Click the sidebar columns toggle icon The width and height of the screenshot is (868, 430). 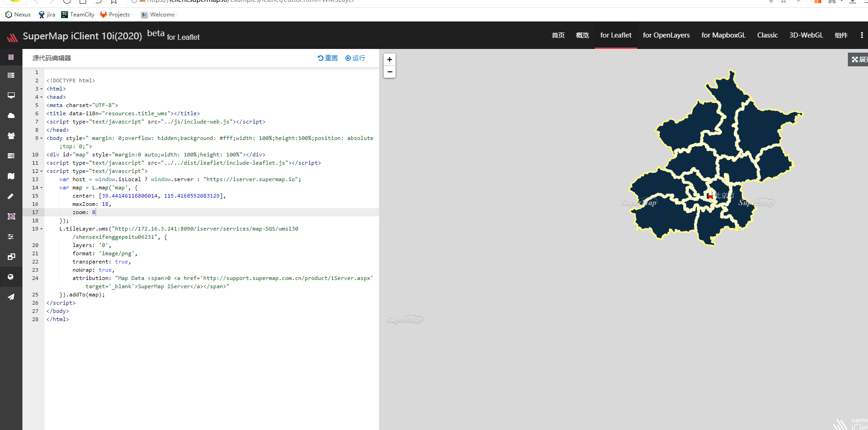11,57
